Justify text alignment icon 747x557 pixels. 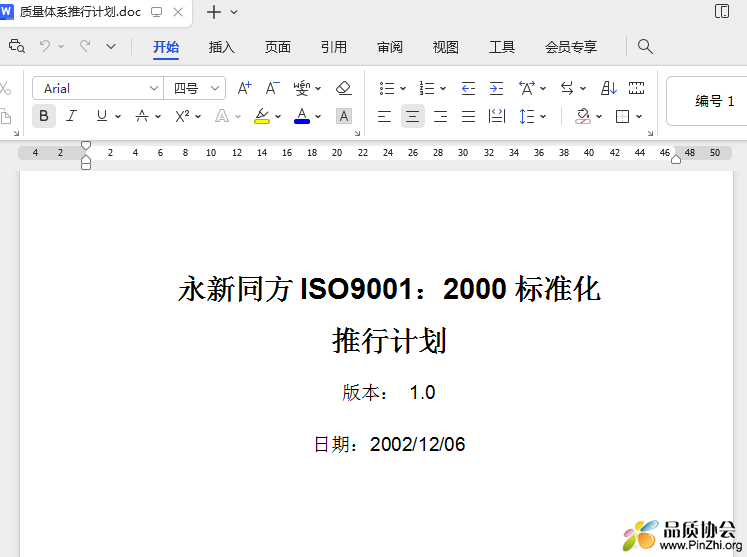pos(469,116)
